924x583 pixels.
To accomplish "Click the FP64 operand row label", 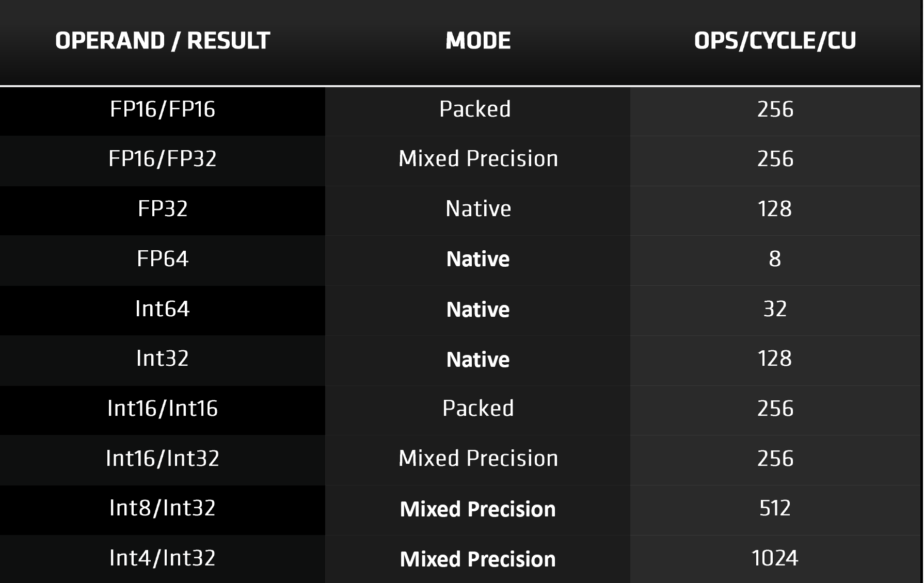I will [163, 258].
